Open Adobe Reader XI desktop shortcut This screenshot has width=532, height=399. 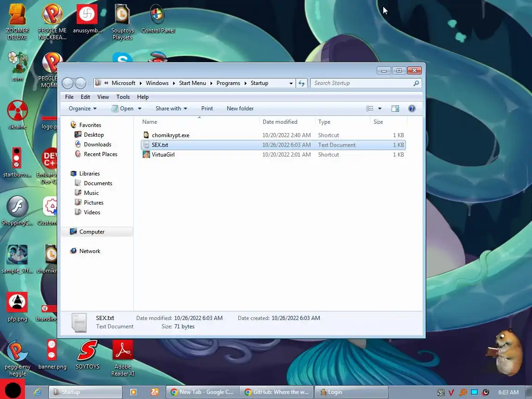(122, 358)
